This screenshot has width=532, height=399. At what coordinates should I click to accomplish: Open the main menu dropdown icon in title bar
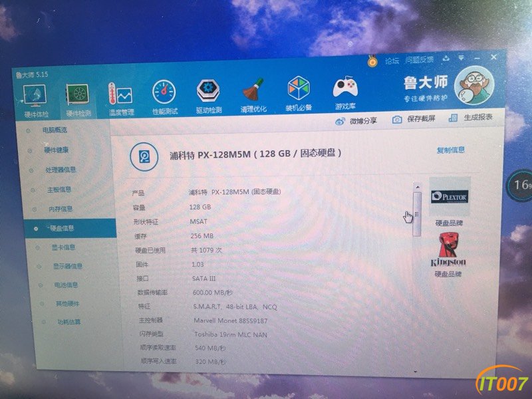pyautogui.click(x=461, y=58)
